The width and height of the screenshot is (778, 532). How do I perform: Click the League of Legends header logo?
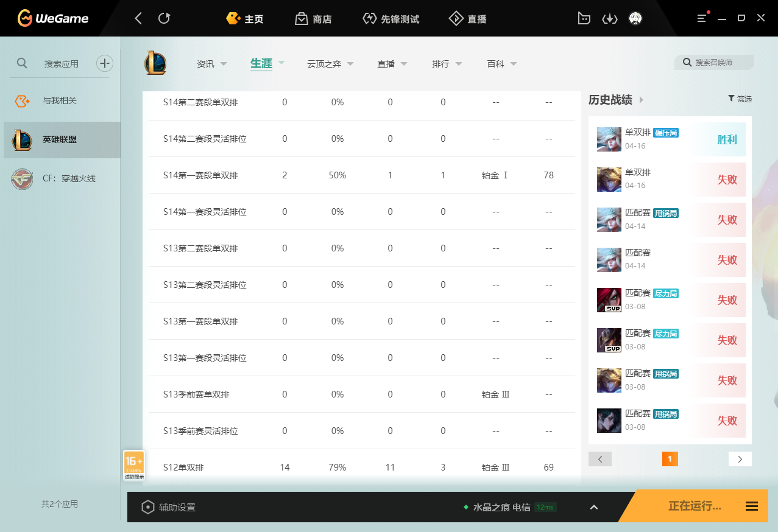click(x=155, y=63)
